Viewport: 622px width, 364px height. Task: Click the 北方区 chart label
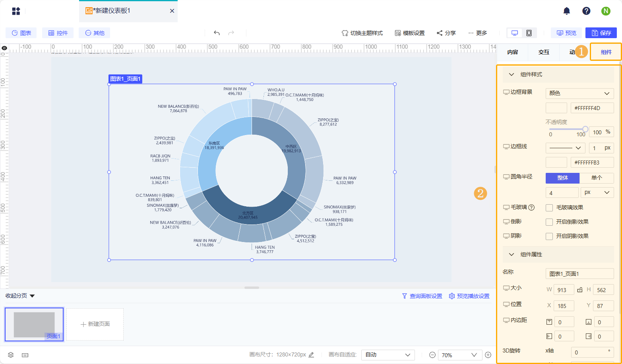coord(248,213)
